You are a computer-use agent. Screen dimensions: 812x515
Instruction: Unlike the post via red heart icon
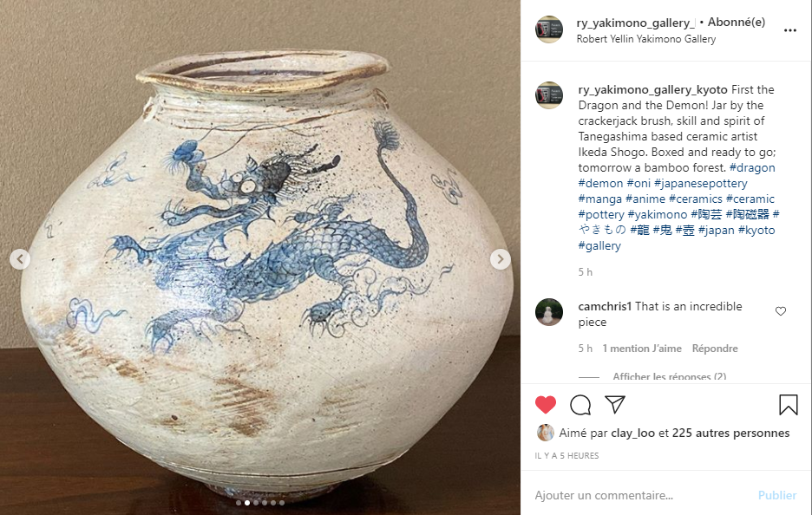pos(546,404)
